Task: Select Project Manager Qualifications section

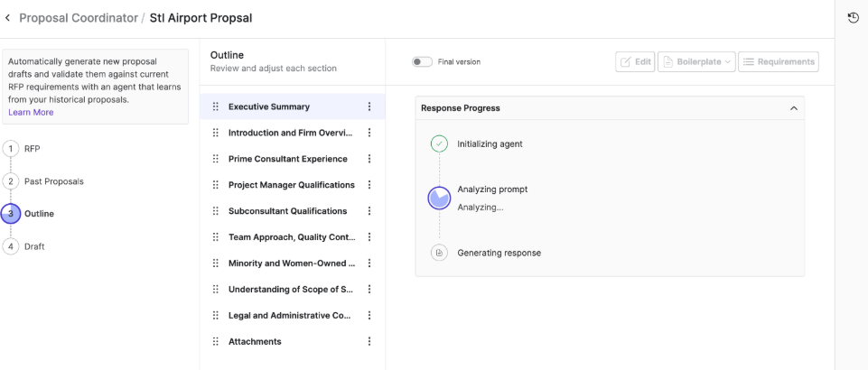Action: (293, 185)
